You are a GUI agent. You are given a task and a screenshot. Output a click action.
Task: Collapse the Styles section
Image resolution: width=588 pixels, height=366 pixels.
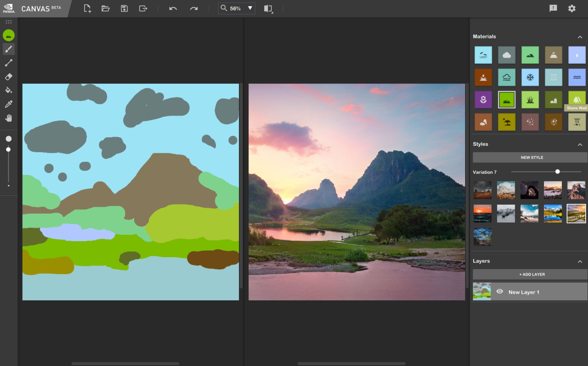tap(580, 144)
